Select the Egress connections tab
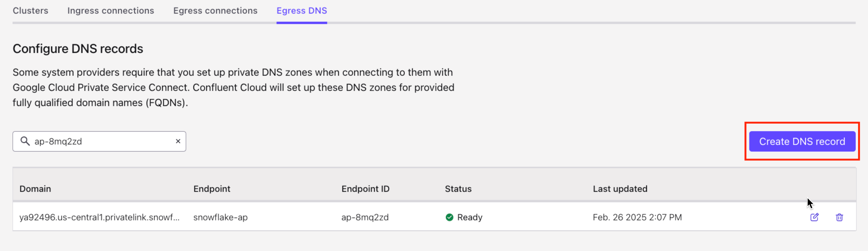Screen dimensions: 868x251 pyautogui.click(x=215, y=11)
